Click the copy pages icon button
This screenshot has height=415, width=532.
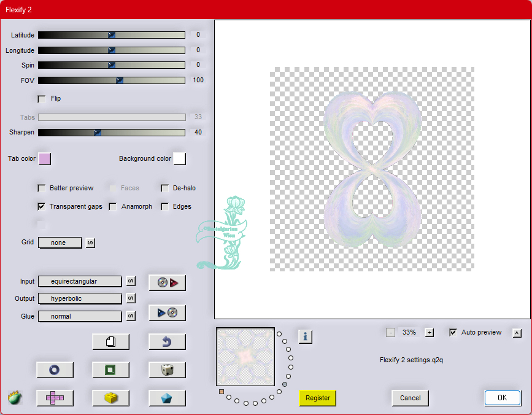(110, 341)
